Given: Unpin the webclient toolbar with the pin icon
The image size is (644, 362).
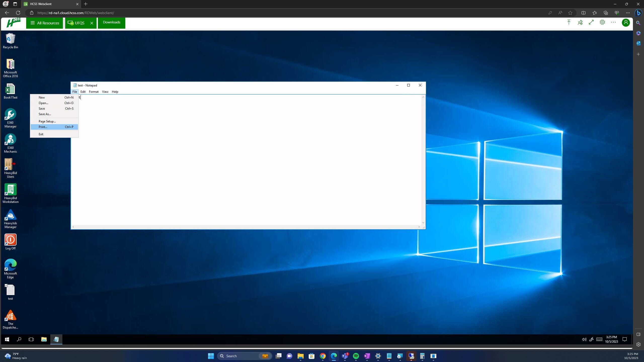Looking at the screenshot, I should pyautogui.click(x=580, y=22).
